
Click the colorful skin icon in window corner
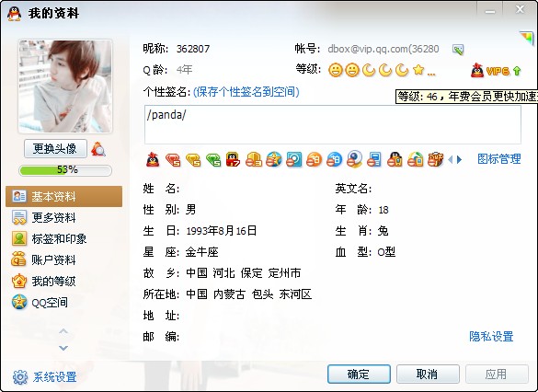pos(527,37)
